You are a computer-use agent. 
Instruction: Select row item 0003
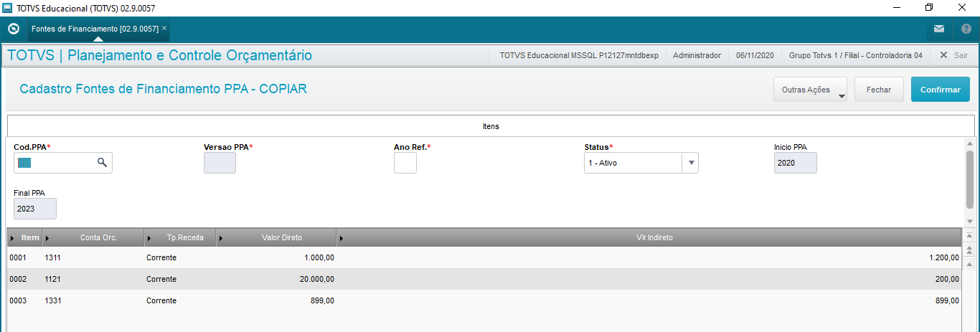click(x=17, y=300)
